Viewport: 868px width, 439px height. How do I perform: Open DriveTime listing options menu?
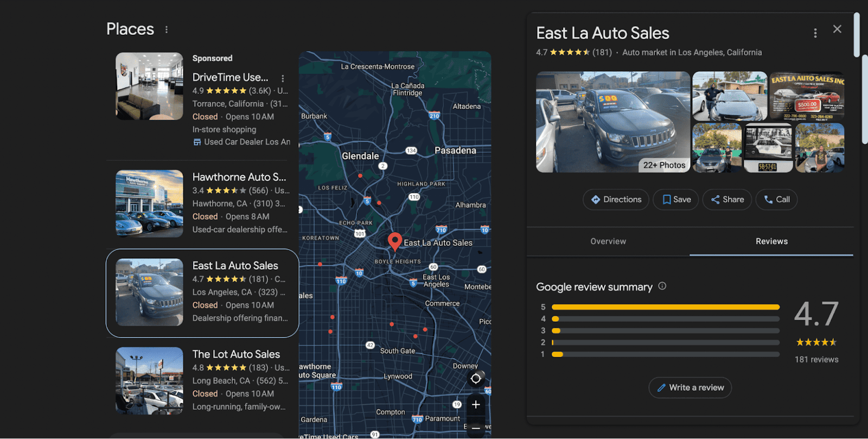click(283, 78)
